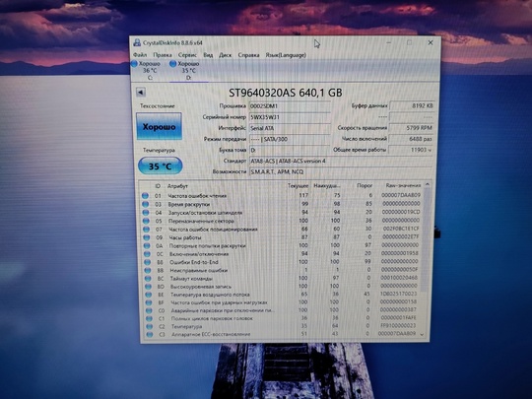Viewport: 532px width, 399px height.
Task: Click status icon of Таймаут команды row
Action: (148, 279)
